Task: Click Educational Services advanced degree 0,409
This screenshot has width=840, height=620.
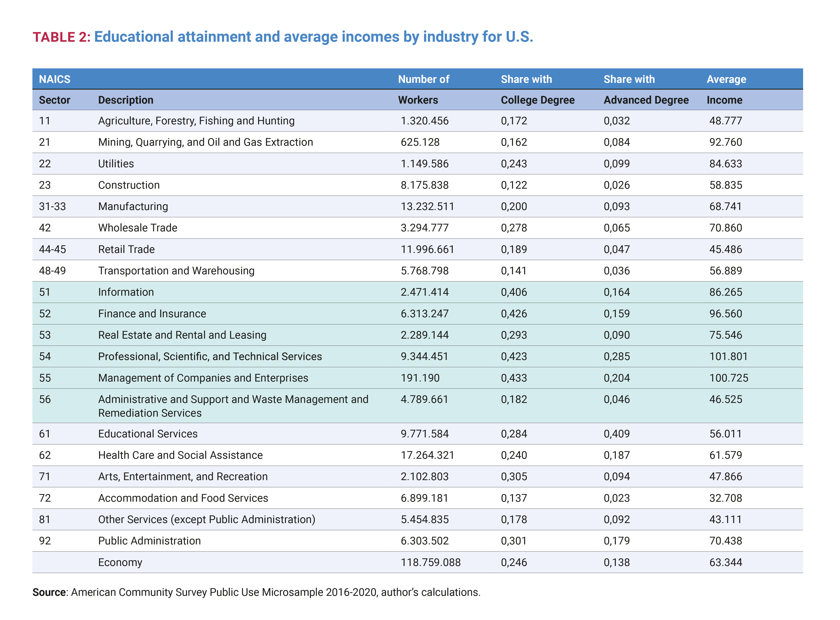Action: tap(616, 434)
